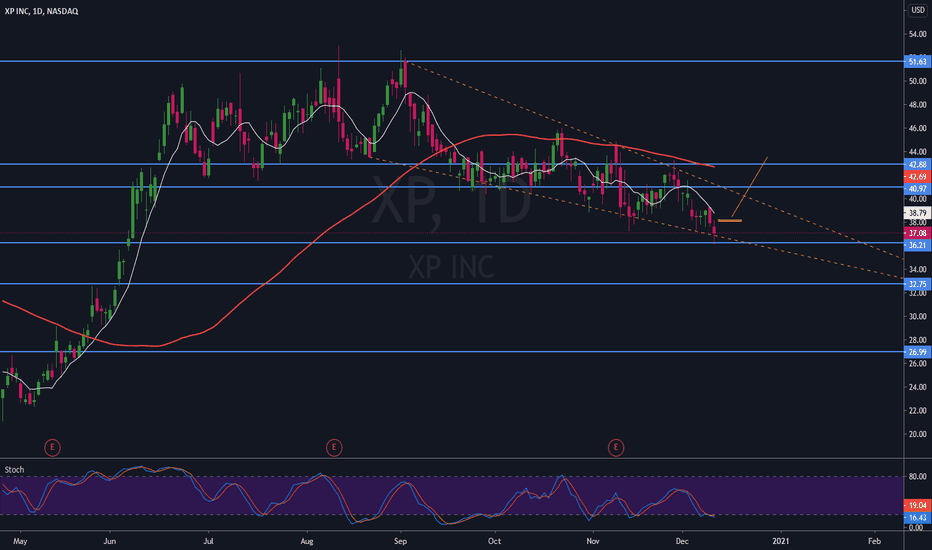Click the 37.08 current price label
This screenshot has height=550, width=932.
(x=917, y=233)
